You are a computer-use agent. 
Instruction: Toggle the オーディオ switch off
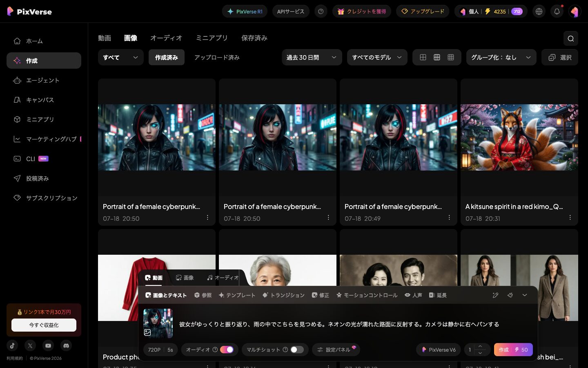pos(227,350)
